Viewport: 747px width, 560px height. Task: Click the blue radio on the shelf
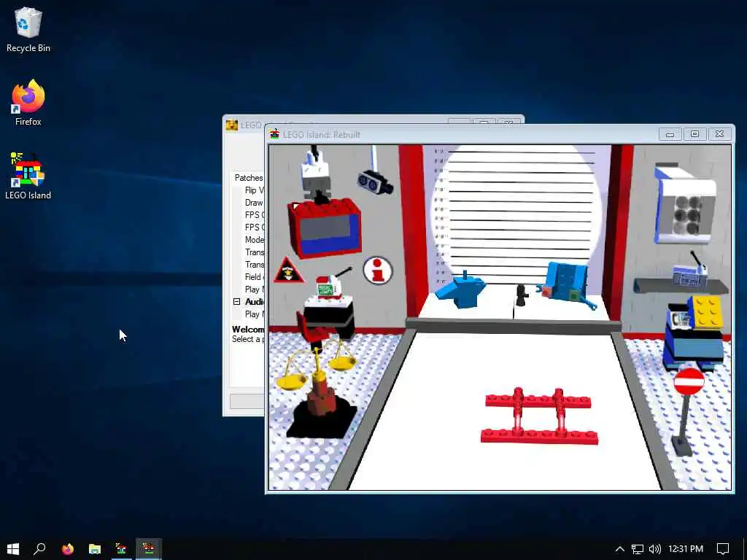click(x=690, y=274)
